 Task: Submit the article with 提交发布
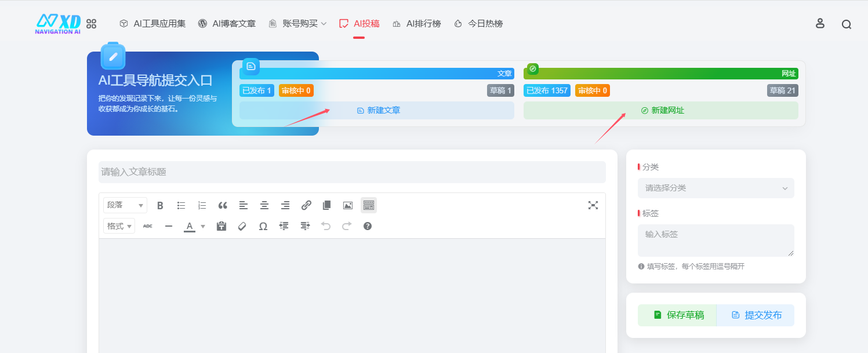755,315
